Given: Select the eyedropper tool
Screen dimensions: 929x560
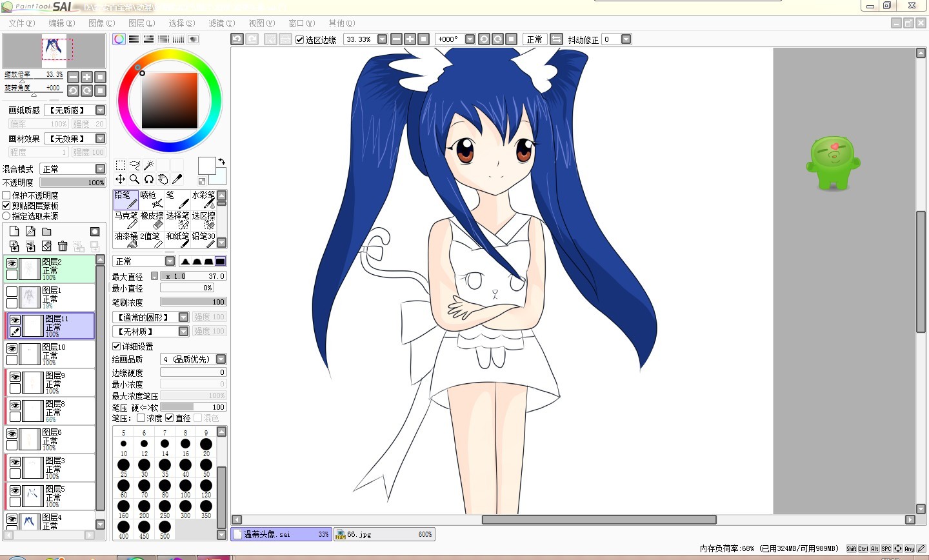Looking at the screenshot, I should click(x=177, y=179).
